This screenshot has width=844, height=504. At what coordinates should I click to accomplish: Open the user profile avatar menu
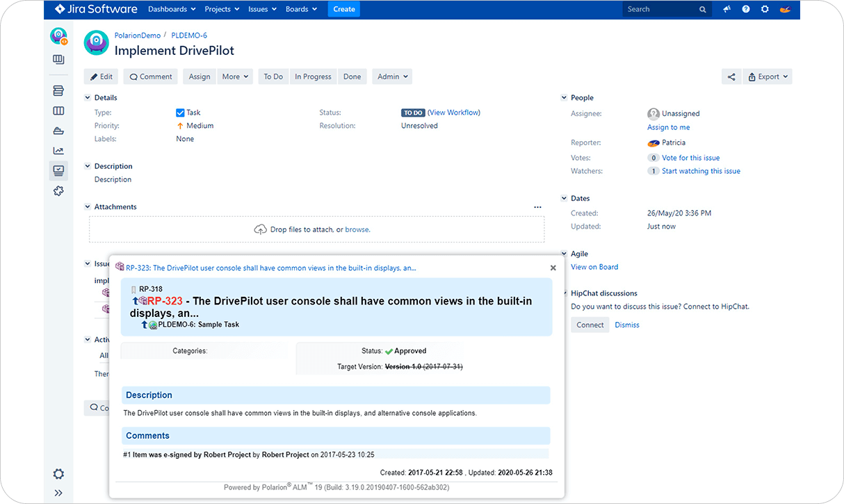[785, 10]
